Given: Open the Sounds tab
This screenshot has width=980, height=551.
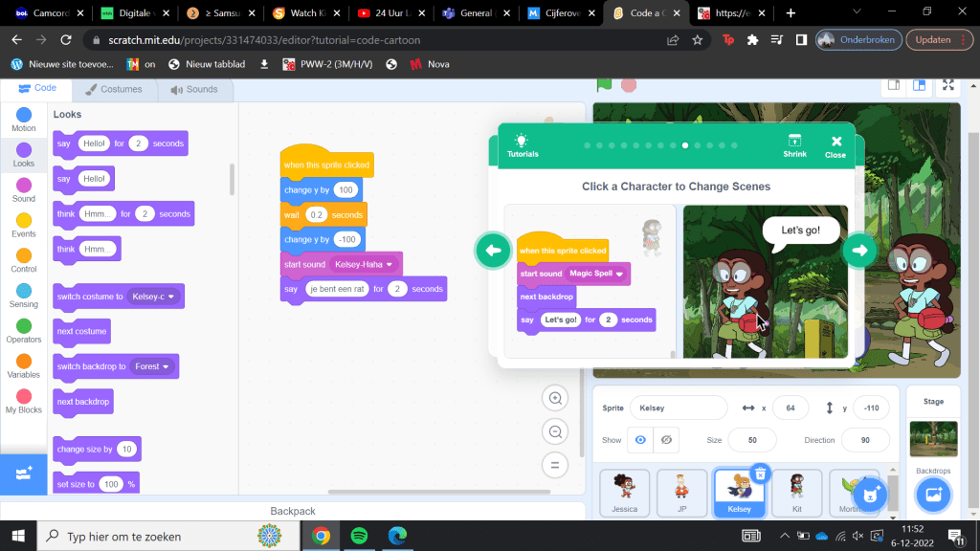Looking at the screenshot, I should click(194, 89).
